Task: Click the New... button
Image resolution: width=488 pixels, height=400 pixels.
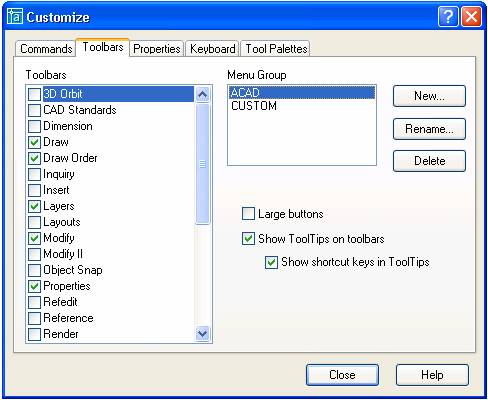Action: (429, 96)
